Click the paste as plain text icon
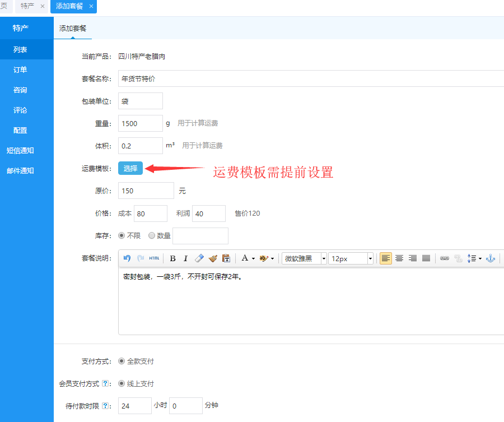The width and height of the screenshot is (504, 422). click(226, 258)
